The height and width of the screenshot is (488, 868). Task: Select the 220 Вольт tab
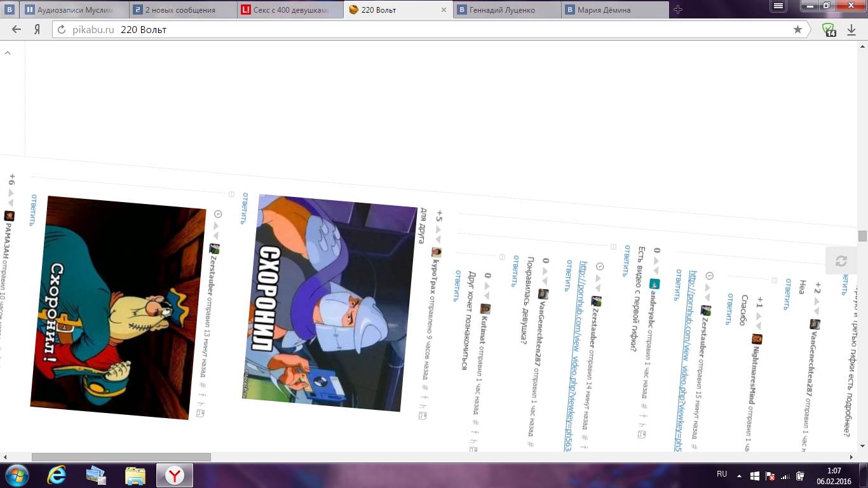[x=398, y=10]
